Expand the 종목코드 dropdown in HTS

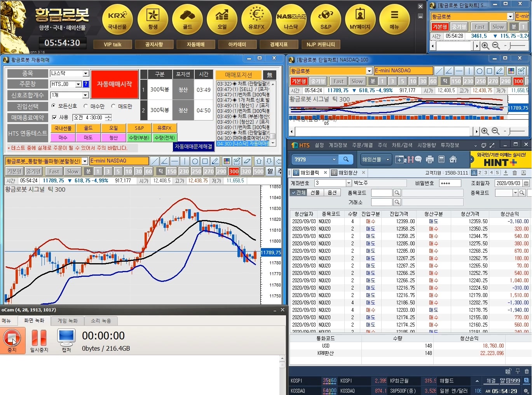point(515,193)
